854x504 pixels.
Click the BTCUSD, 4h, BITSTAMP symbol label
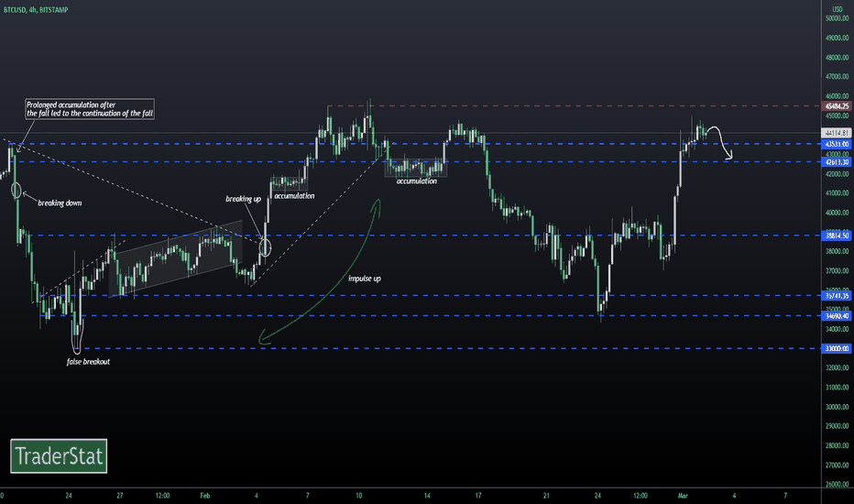coord(36,10)
